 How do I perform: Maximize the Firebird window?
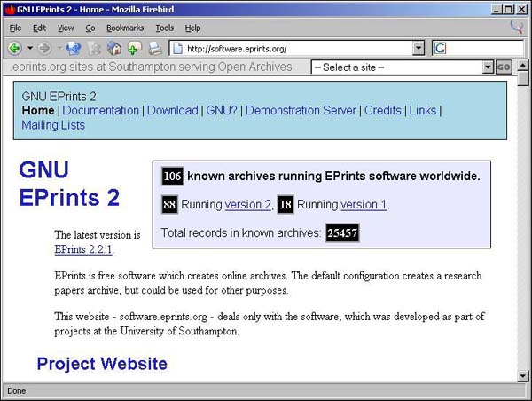(507, 9)
